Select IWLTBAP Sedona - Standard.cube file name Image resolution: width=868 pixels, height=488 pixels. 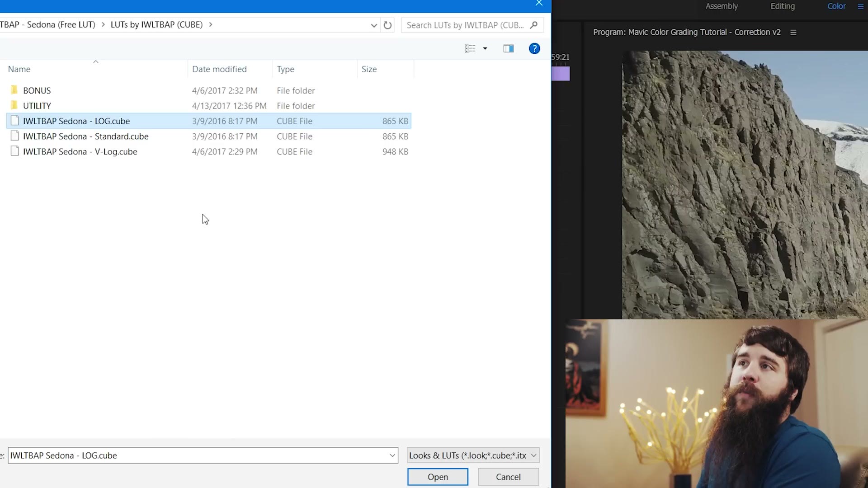coord(86,136)
